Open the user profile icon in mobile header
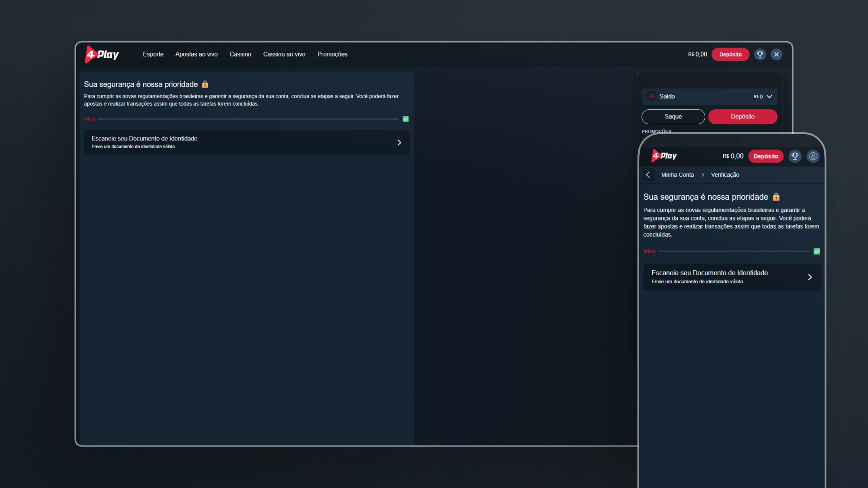 (x=813, y=156)
